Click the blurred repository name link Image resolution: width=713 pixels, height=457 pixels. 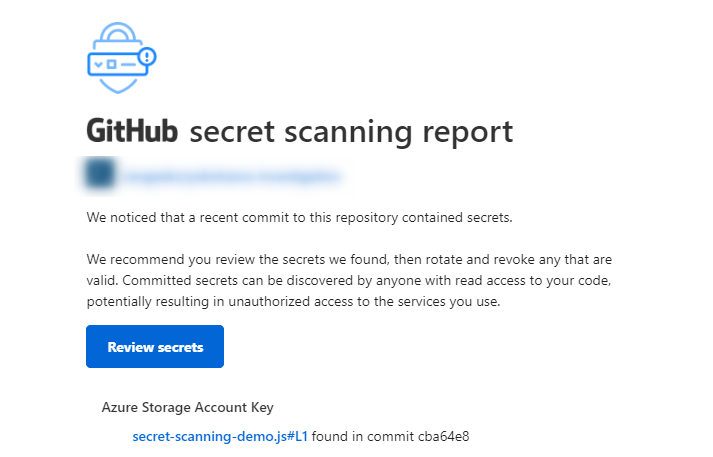[233, 176]
